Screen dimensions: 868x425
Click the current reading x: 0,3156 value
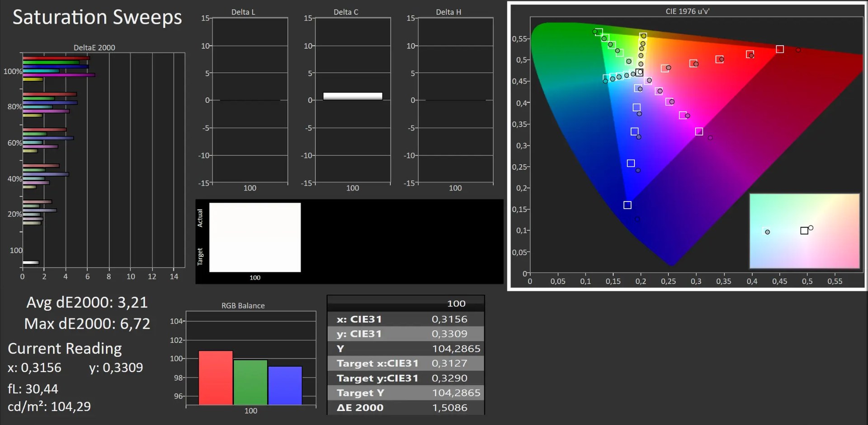pyautogui.click(x=34, y=368)
